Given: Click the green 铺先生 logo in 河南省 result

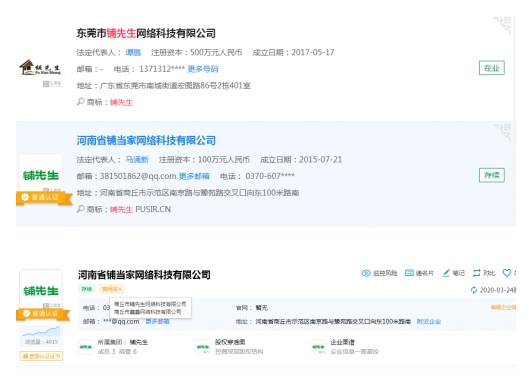Looking at the screenshot, I should (x=41, y=175).
